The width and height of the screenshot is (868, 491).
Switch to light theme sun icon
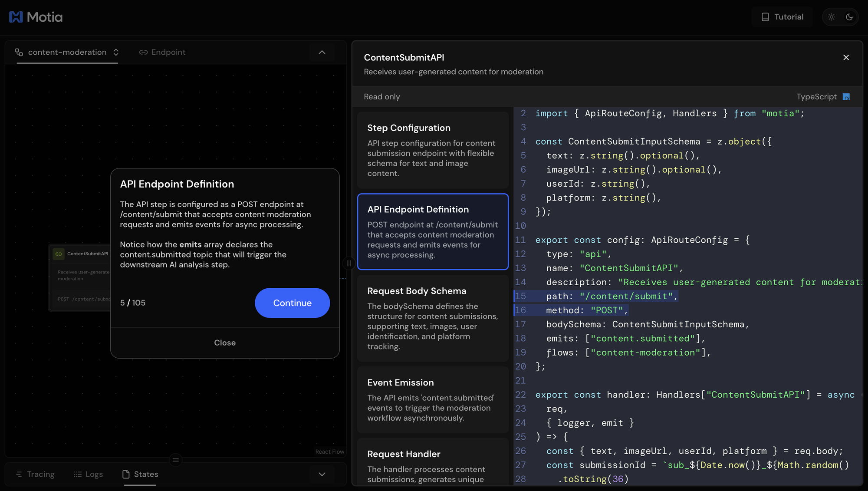pos(831,17)
